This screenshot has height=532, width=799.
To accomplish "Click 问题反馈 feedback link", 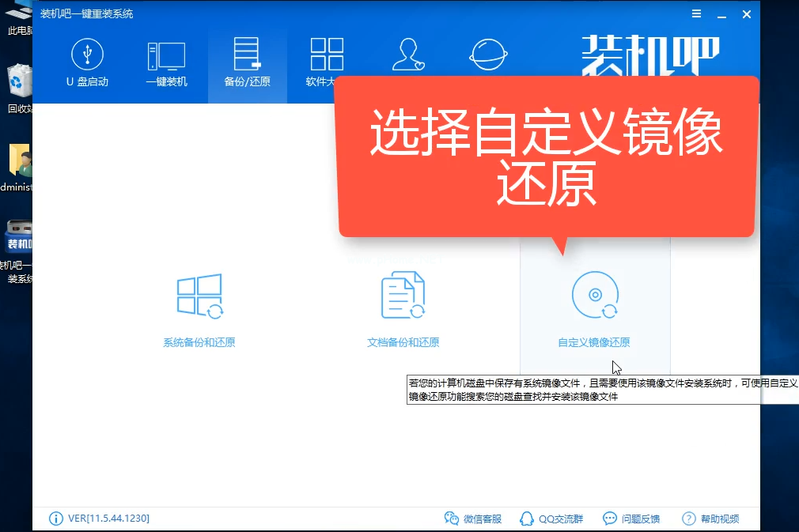I will point(631,519).
